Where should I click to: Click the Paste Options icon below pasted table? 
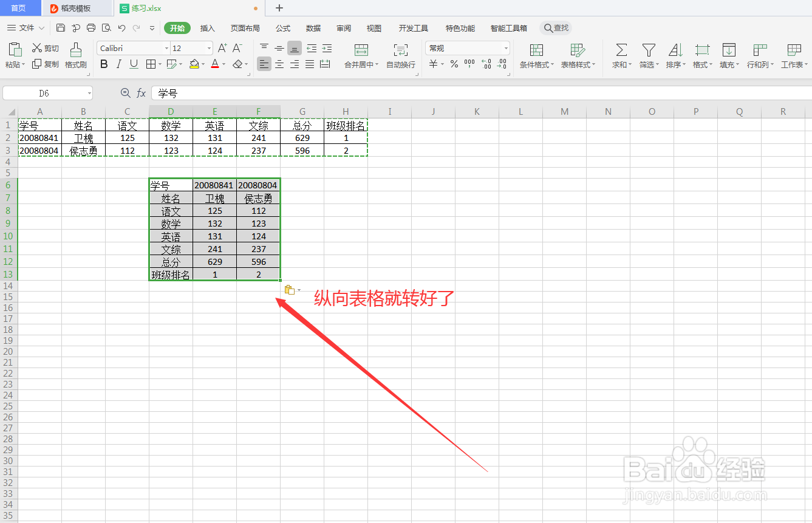(289, 290)
